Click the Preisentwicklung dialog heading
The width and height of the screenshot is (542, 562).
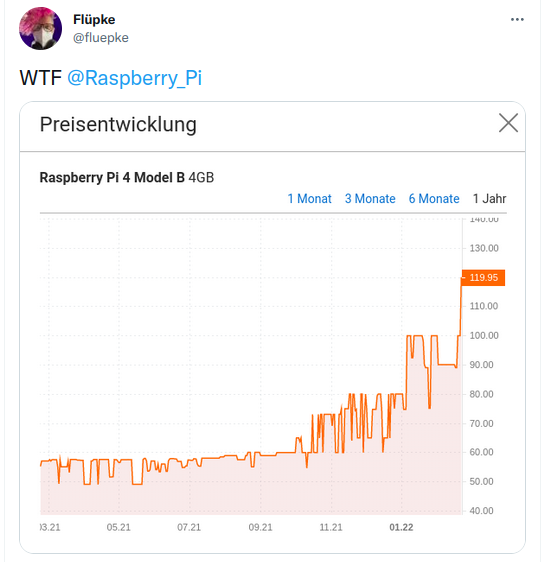118,125
